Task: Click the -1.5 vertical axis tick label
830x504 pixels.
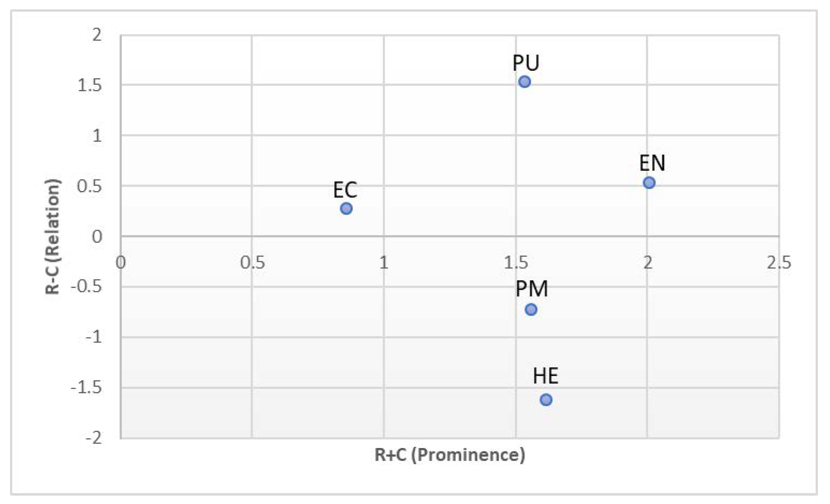Action: click(86, 388)
